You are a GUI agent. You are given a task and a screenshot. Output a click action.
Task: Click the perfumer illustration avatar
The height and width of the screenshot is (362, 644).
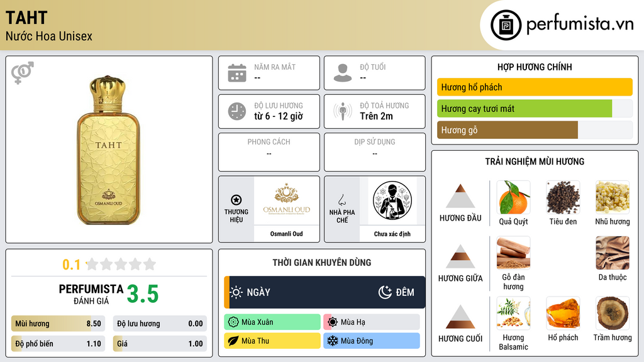click(392, 200)
